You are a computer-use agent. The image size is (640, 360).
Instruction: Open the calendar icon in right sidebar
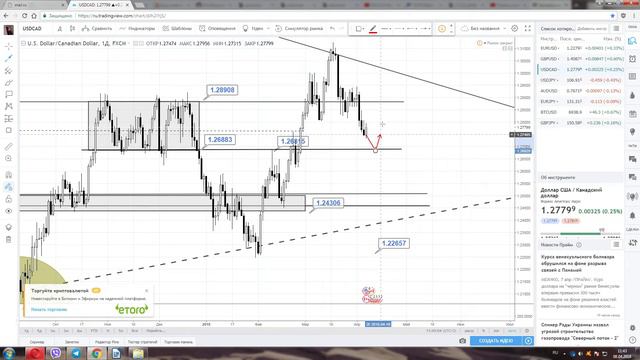632,113
